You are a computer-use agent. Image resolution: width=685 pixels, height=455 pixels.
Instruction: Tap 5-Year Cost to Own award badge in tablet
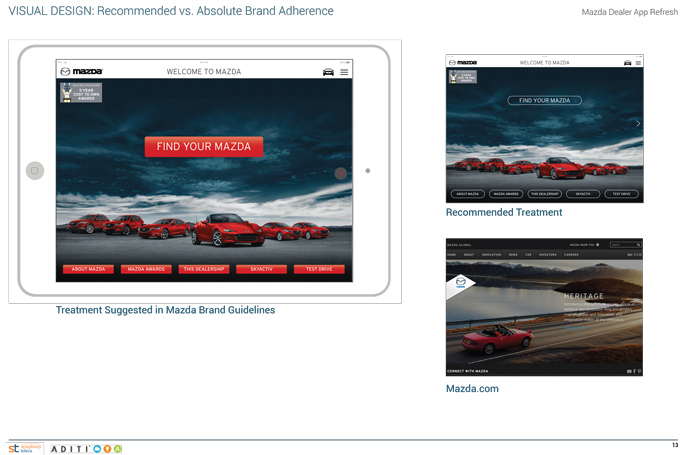click(x=81, y=93)
